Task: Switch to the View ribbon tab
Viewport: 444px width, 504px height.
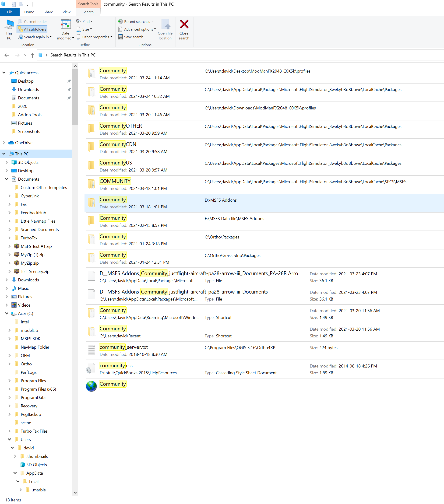Action: [66, 12]
